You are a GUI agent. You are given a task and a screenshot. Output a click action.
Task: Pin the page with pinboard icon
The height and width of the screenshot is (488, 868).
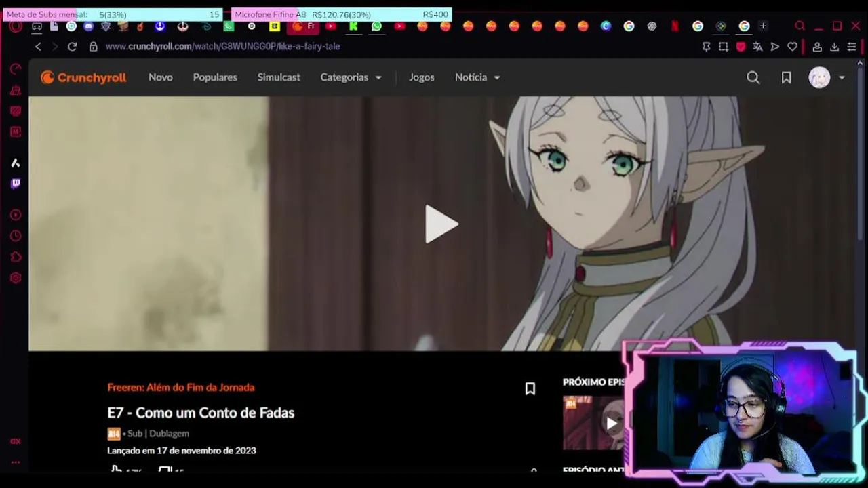pyautogui.click(x=706, y=47)
